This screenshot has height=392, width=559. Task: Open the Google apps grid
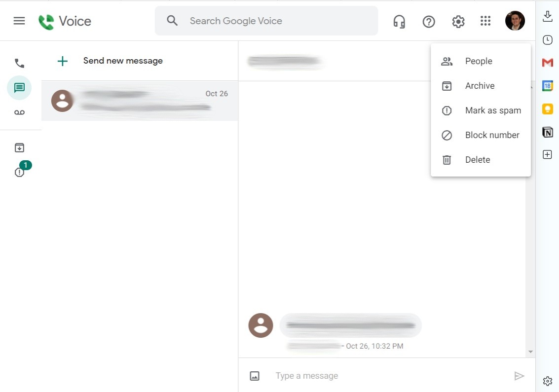[485, 21]
